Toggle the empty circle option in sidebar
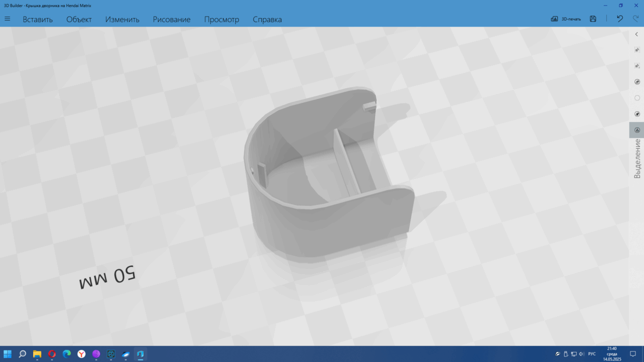Image resolution: width=644 pixels, height=362 pixels. click(x=637, y=98)
